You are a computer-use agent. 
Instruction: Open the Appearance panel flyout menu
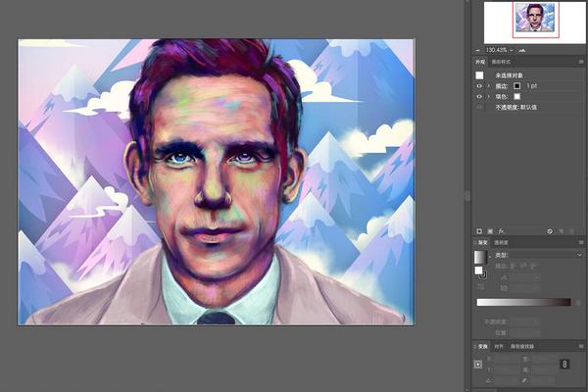pyautogui.click(x=581, y=62)
